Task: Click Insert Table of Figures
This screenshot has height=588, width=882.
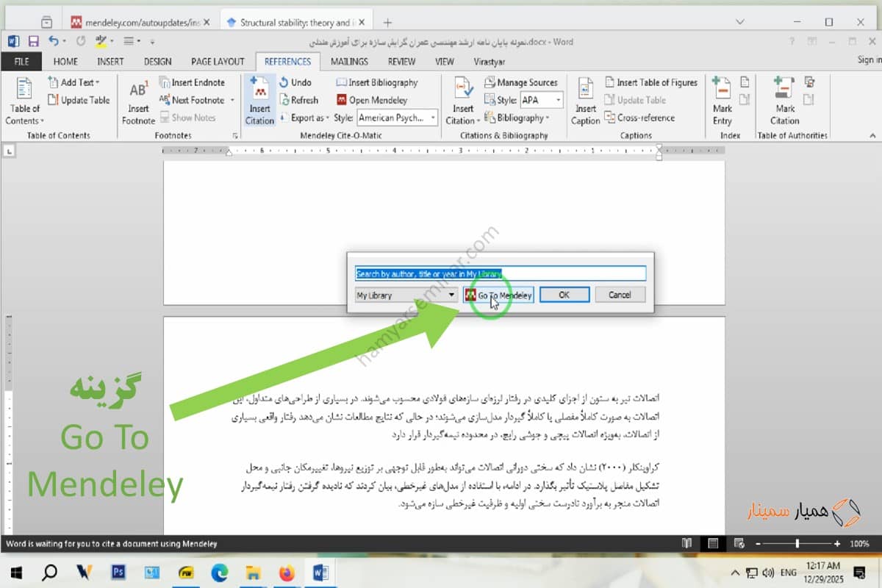Action: point(651,82)
